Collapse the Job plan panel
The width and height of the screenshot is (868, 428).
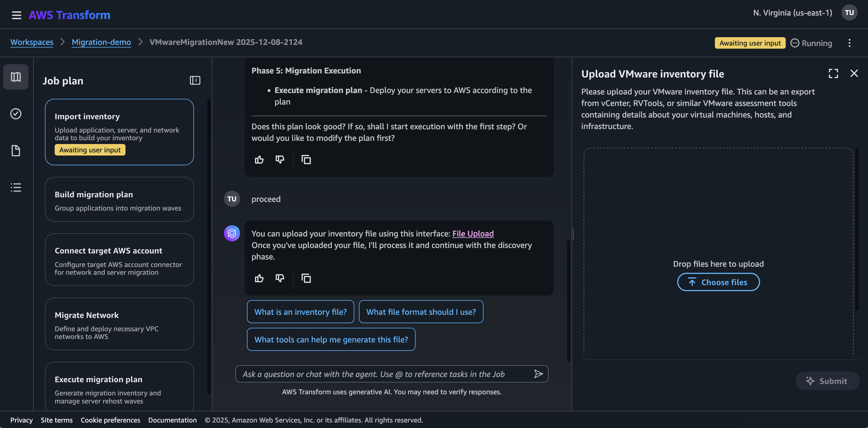point(195,80)
